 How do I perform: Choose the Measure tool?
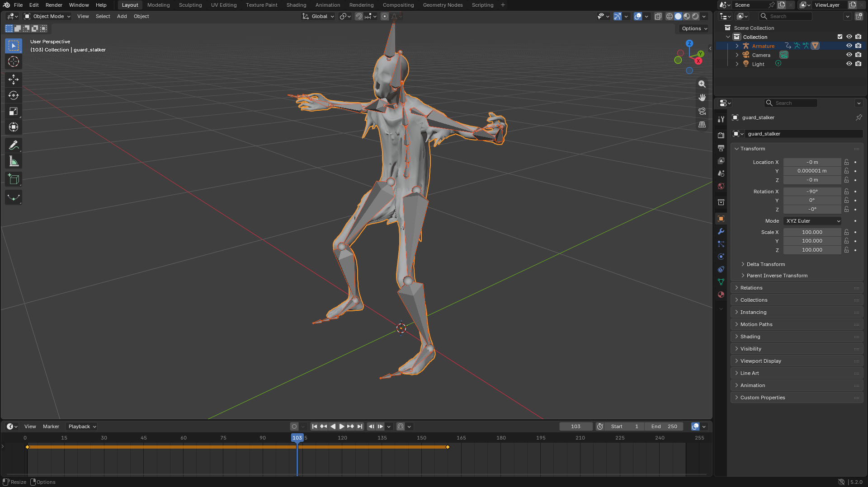coord(14,161)
